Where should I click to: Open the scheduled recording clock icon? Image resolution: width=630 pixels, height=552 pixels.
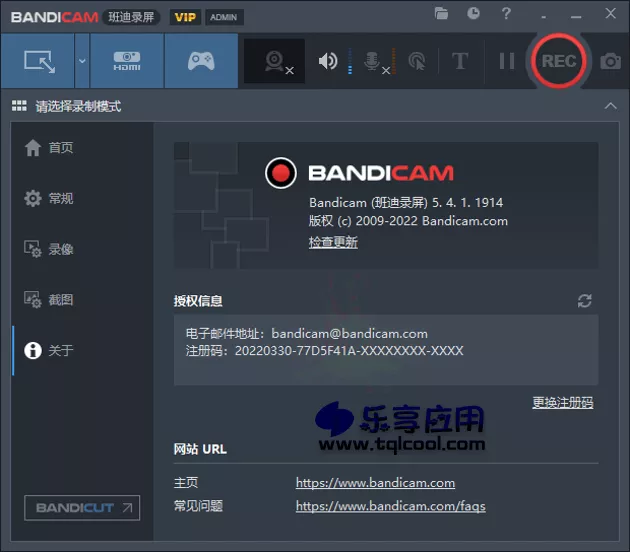click(x=473, y=13)
